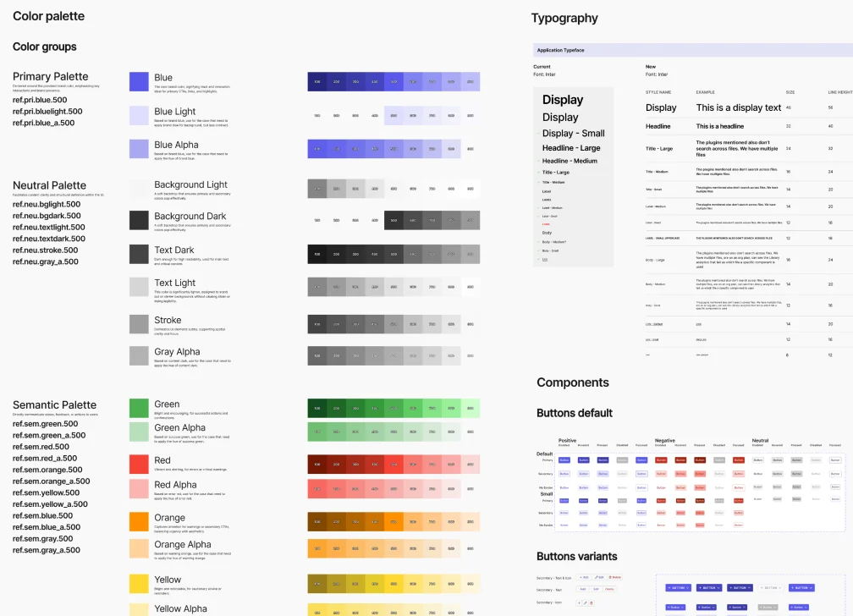Open the gray disabled small Button dropdown
Viewport: 853px width, 616px height.
(768, 608)
